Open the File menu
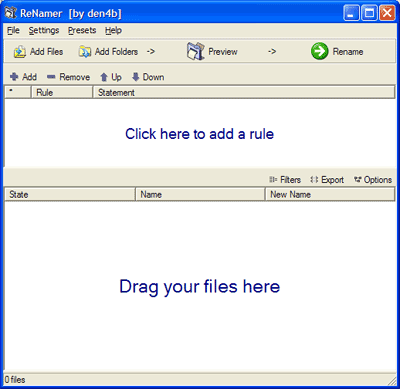Viewport: 400px width, 389px height. (13, 30)
